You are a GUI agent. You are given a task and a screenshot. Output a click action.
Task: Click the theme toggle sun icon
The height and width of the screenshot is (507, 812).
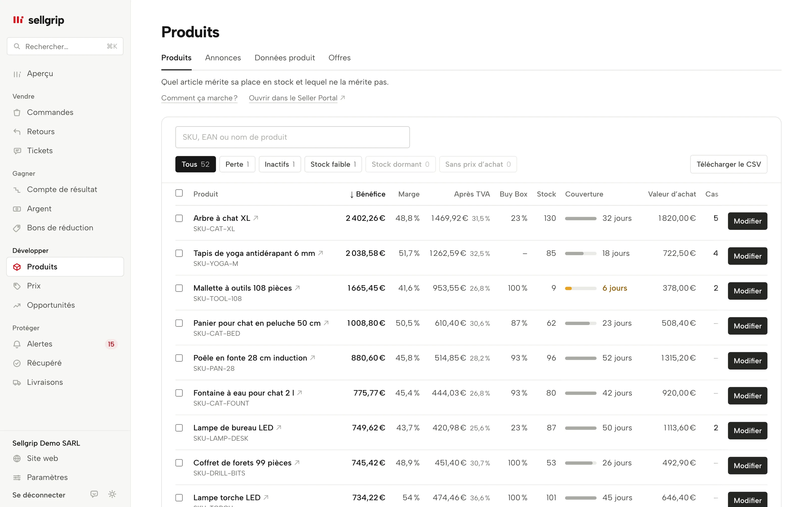[x=112, y=494]
